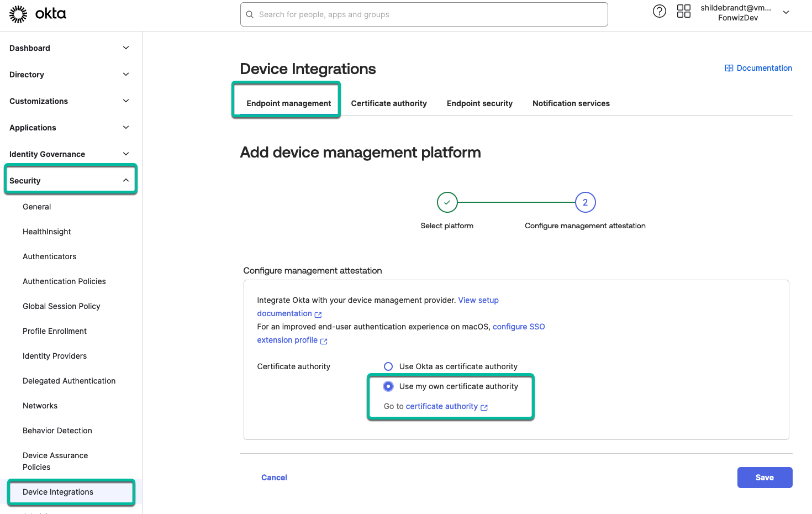The height and width of the screenshot is (514, 812).
Task: Click the Okta logo
Action: (38, 14)
